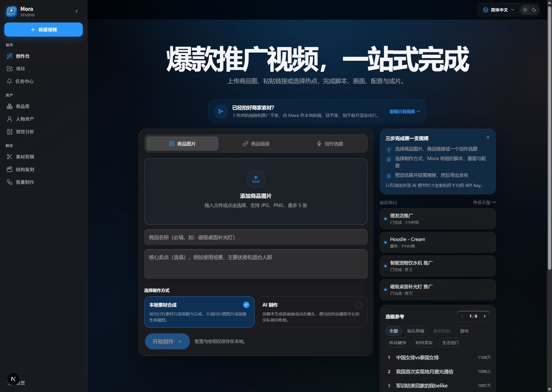Focus the 核心卖点 text area

pyautogui.click(x=256, y=264)
